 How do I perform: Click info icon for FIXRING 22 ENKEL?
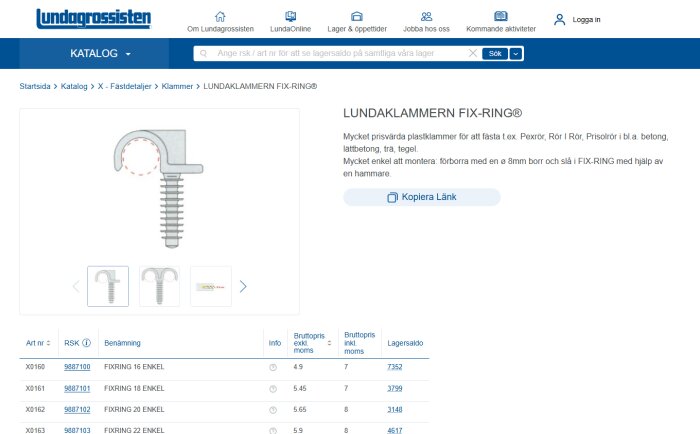click(273, 430)
